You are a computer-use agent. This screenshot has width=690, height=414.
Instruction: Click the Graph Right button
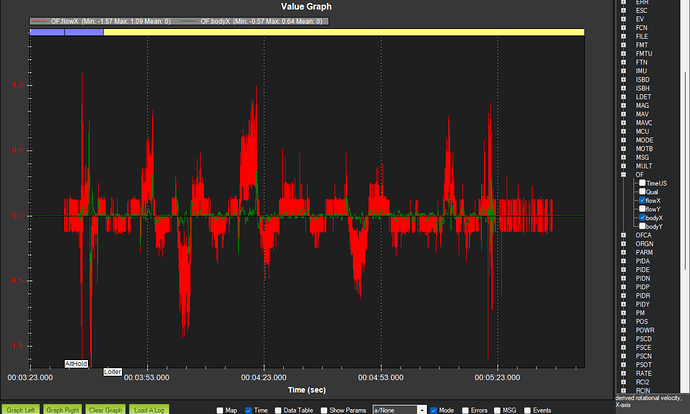click(x=62, y=410)
